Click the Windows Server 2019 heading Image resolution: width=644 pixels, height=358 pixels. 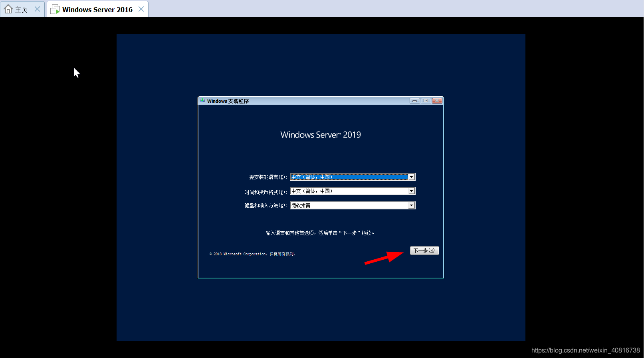(321, 135)
